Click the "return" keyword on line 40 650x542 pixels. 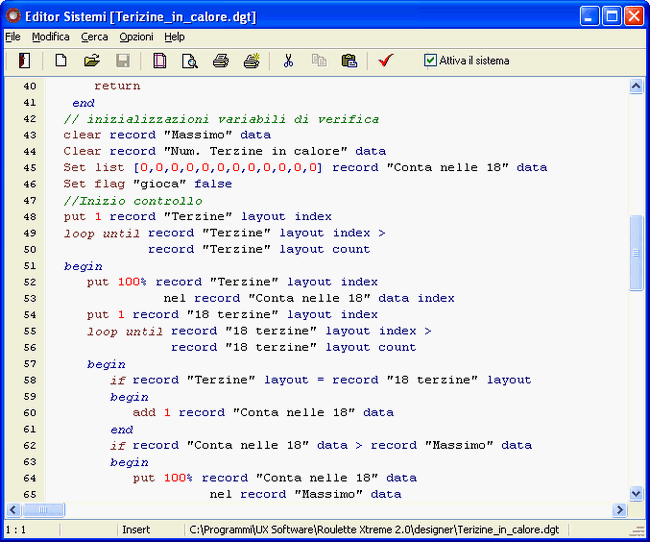[x=117, y=86]
